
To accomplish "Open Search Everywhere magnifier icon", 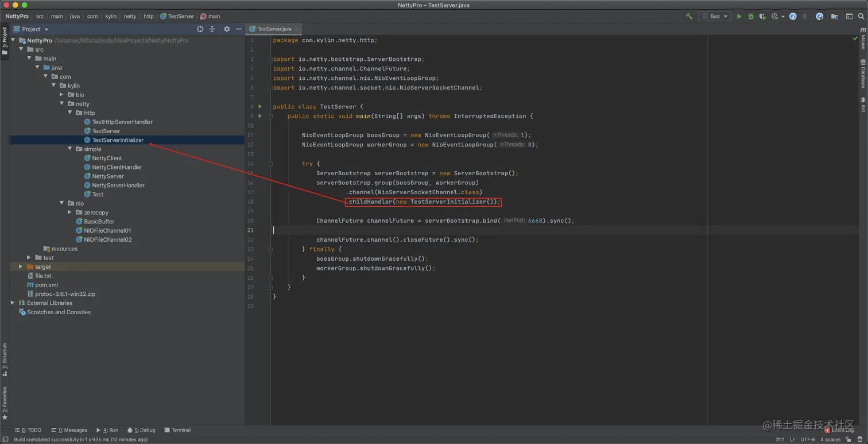I will (861, 16).
